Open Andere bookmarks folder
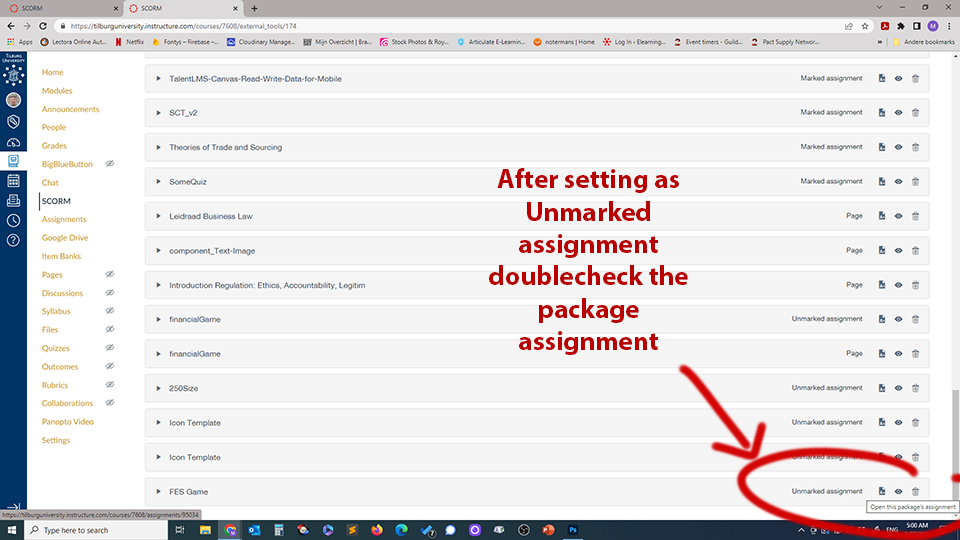This screenshot has width=960, height=540. pyautogui.click(x=923, y=42)
